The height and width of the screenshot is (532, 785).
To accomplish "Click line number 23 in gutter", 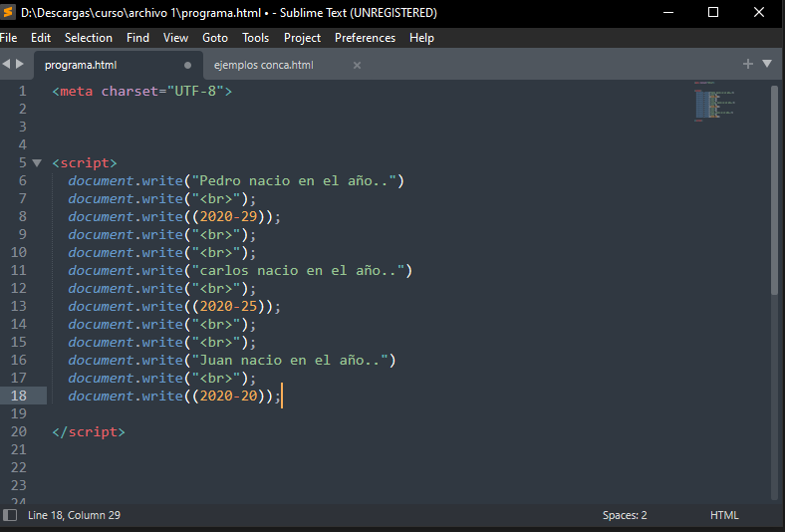I will click(x=19, y=485).
